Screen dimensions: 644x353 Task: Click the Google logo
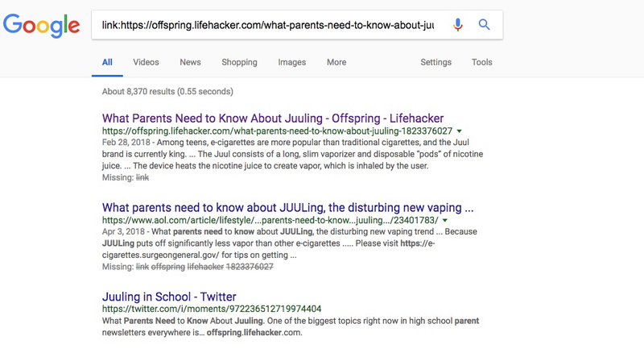click(42, 26)
